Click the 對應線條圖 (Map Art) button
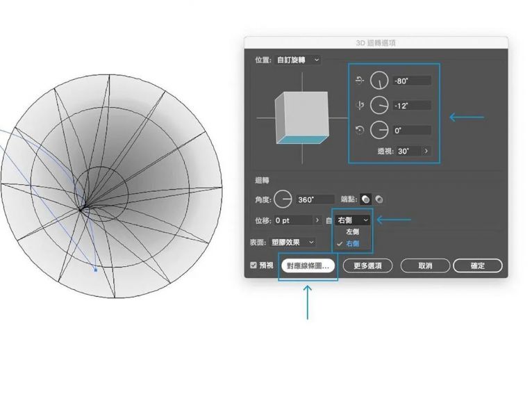Image resolution: width=532 pixels, height=417 pixels. (x=309, y=265)
